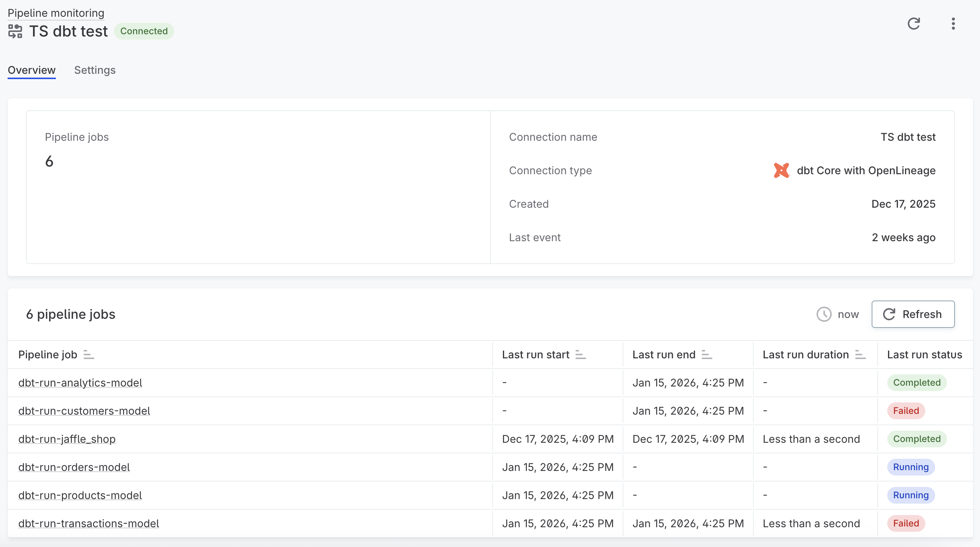Click the pipeline icon beside TS dbt test
This screenshot has height=547, width=980.
pyautogui.click(x=15, y=32)
